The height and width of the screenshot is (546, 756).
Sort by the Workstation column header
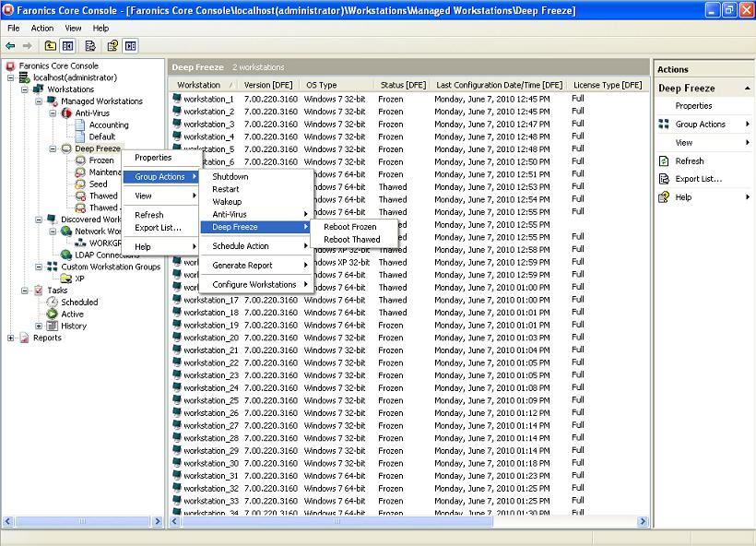coord(205,85)
